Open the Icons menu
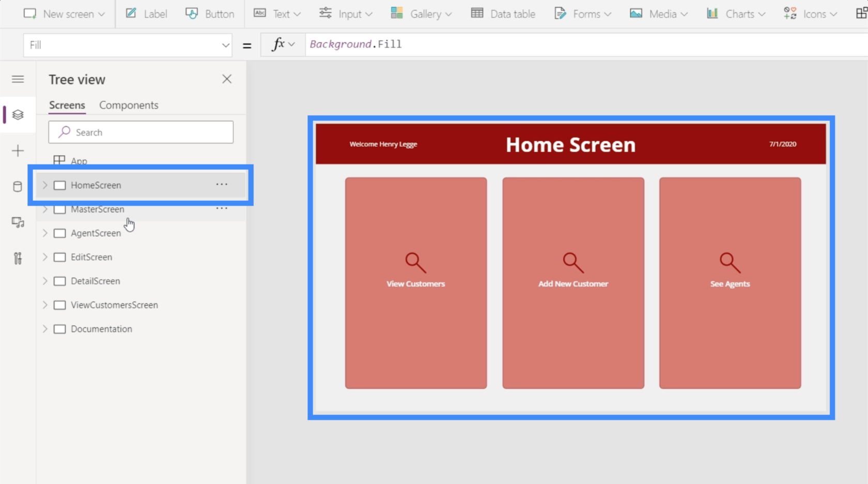 (810, 14)
